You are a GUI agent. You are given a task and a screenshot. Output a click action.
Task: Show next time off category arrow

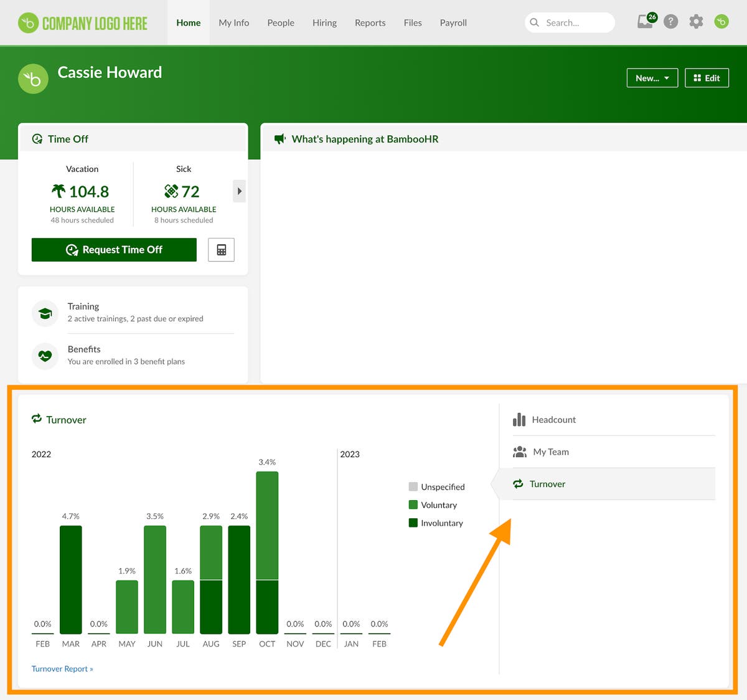tap(239, 191)
